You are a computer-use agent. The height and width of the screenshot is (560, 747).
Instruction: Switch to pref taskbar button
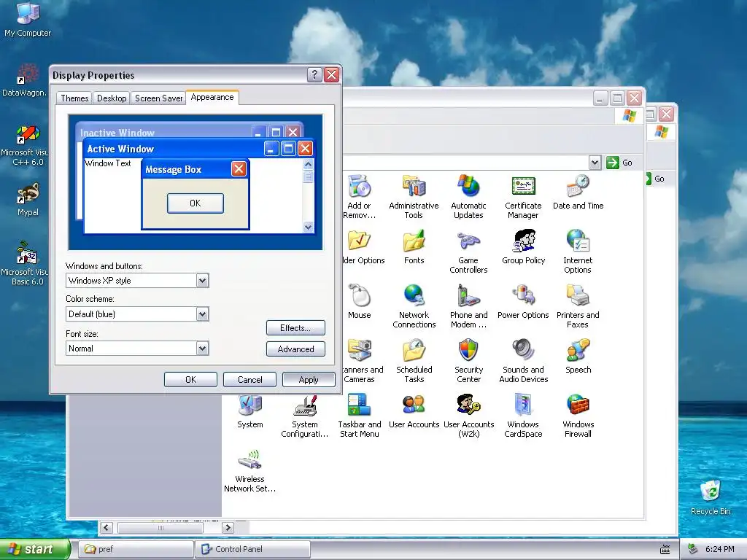point(135,549)
